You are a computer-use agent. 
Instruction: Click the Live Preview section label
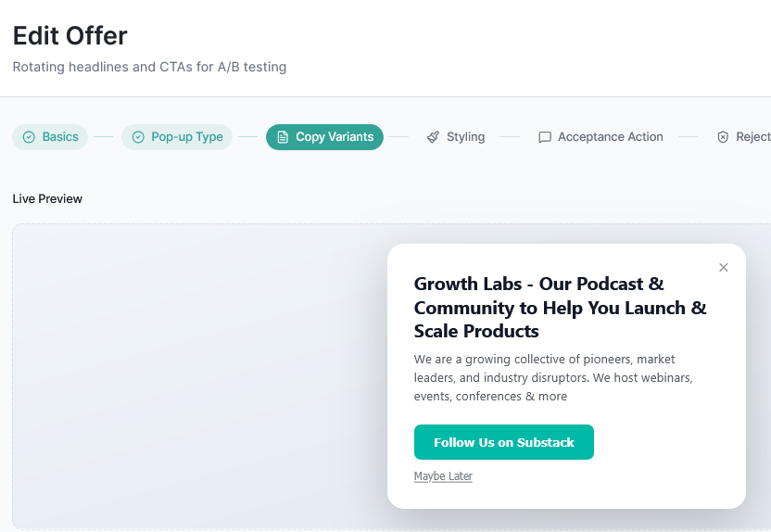(x=47, y=199)
